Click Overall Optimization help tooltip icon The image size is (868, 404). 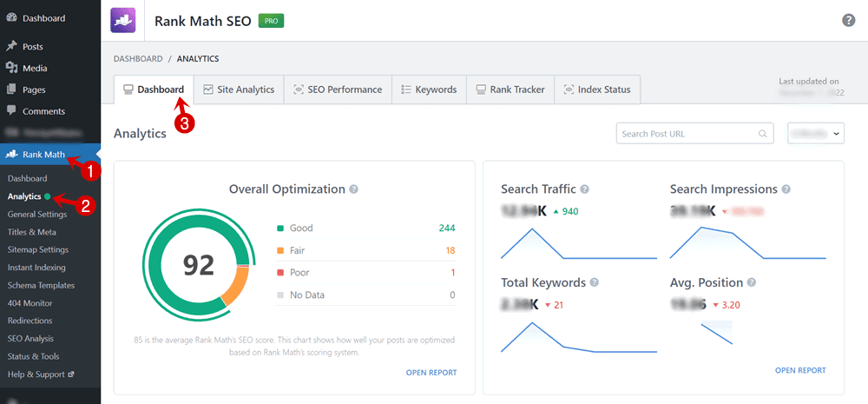(354, 189)
